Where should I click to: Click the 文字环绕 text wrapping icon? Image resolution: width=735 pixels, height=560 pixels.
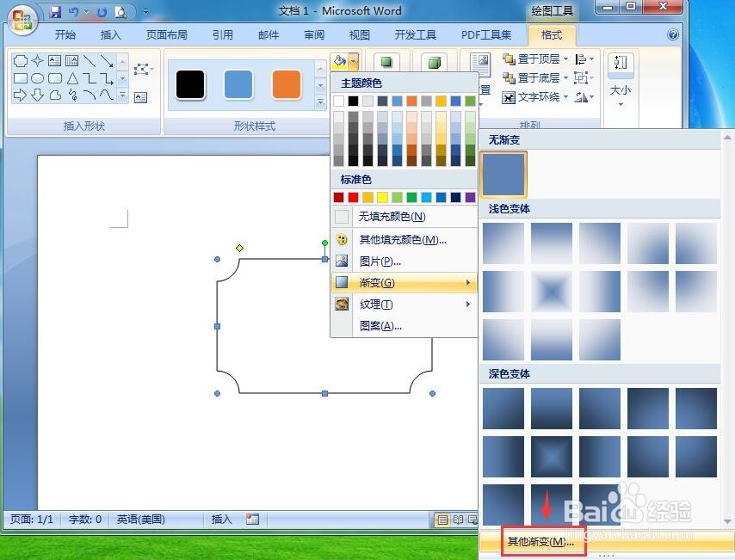pos(510,97)
